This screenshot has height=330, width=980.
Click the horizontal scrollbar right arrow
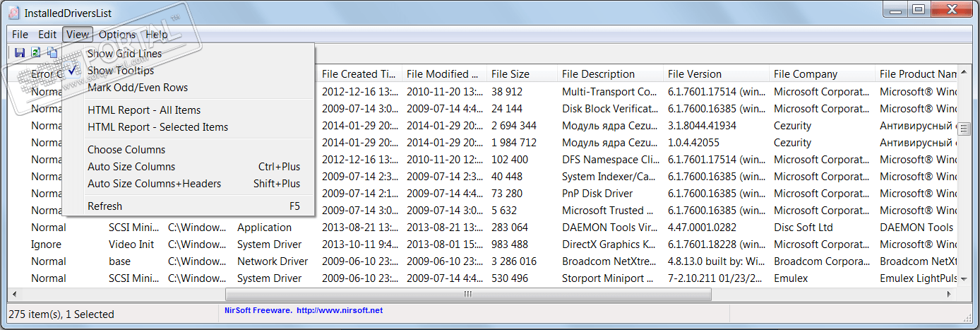[x=948, y=293]
